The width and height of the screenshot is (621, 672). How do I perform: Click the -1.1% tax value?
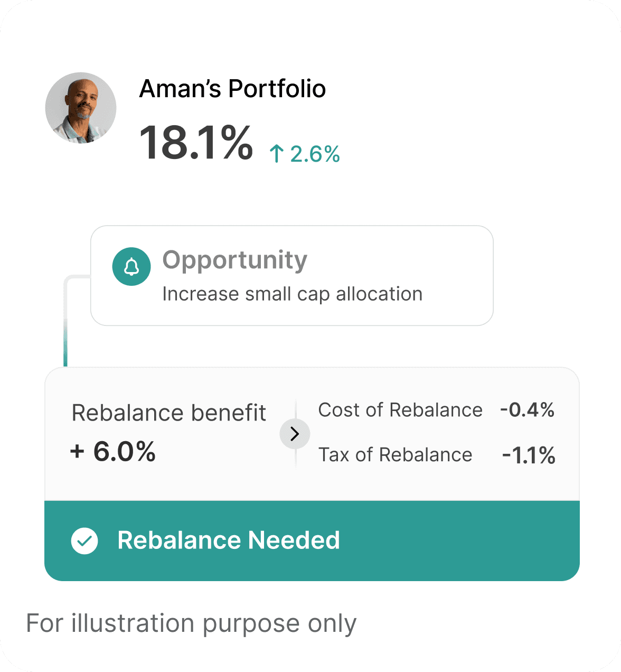[x=529, y=455]
